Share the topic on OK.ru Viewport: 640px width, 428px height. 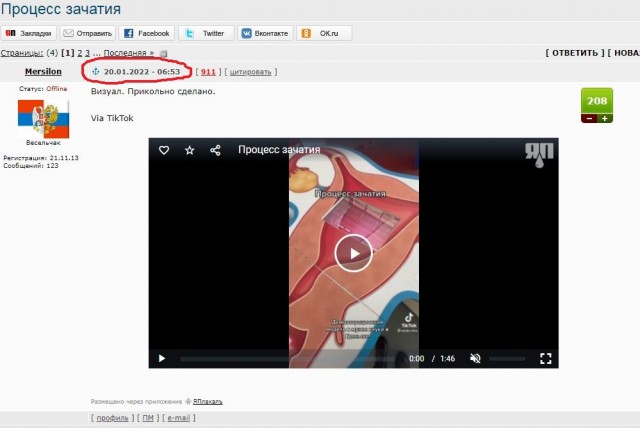pyautogui.click(x=324, y=33)
